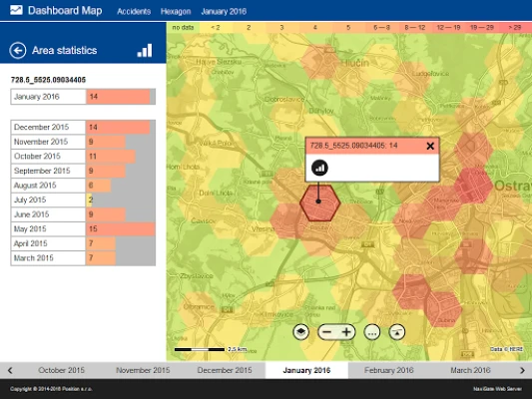Show later months with timeline right arrow
The image size is (532, 399).
pos(522,370)
